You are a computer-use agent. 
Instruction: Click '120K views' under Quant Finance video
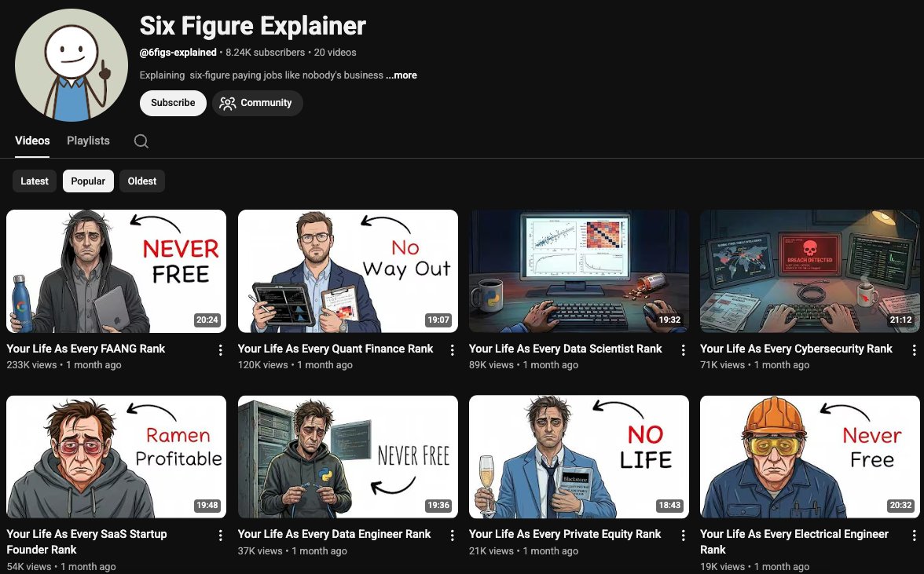tap(262, 365)
